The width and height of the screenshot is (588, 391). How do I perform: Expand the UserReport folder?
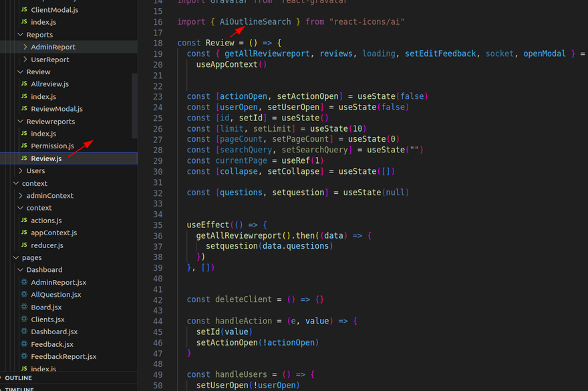click(25, 59)
